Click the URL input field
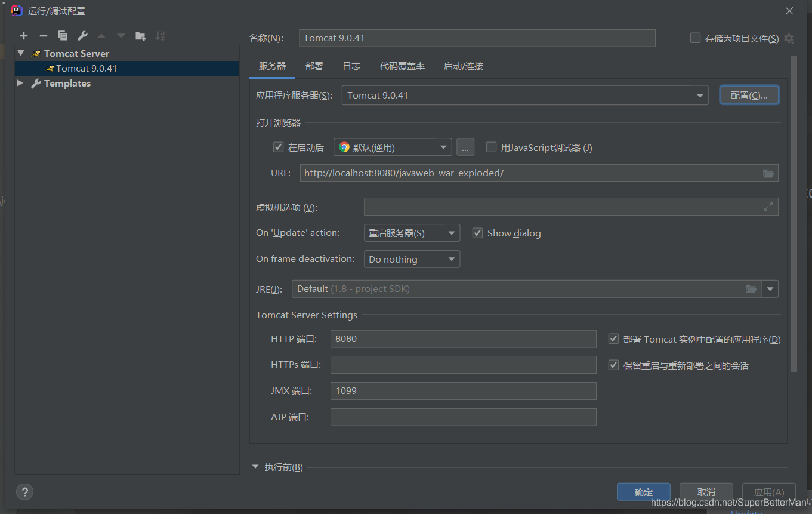 (x=539, y=173)
